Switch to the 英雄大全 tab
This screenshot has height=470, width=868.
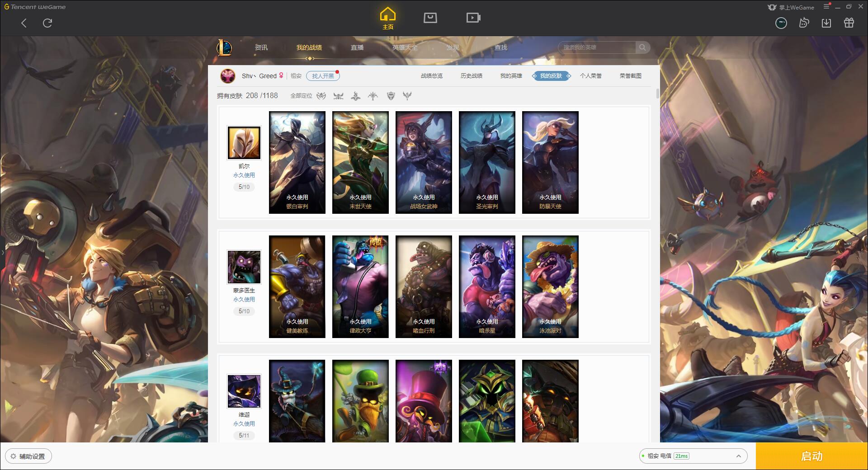(405, 47)
